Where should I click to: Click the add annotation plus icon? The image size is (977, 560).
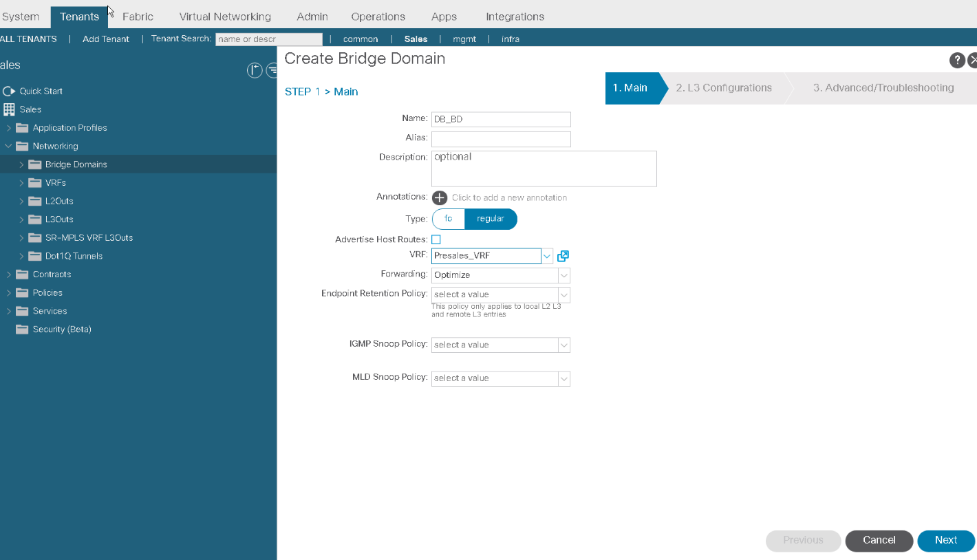440,198
